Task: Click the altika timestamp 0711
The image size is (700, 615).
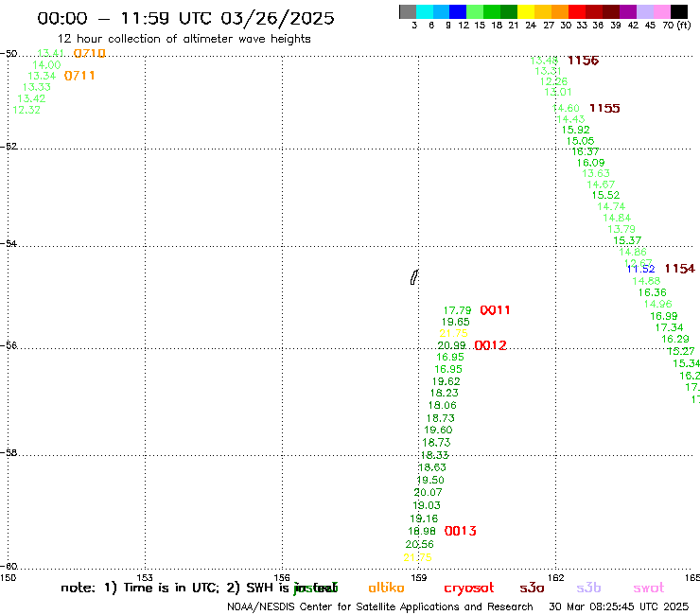Action: point(79,76)
